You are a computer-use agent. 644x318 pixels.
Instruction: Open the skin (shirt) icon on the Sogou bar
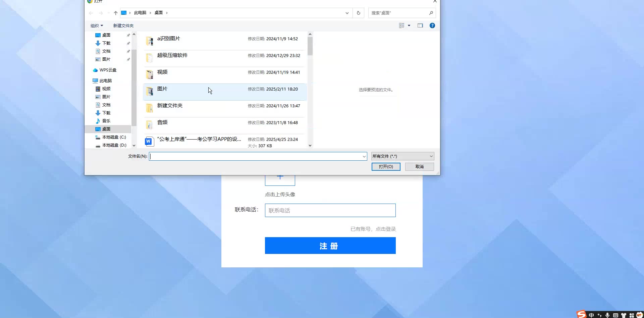click(x=624, y=315)
